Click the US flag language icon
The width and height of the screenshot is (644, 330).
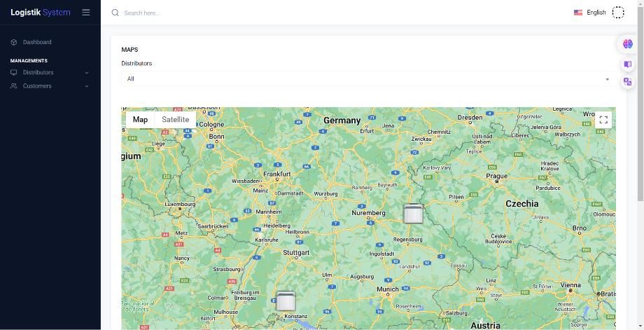(578, 13)
